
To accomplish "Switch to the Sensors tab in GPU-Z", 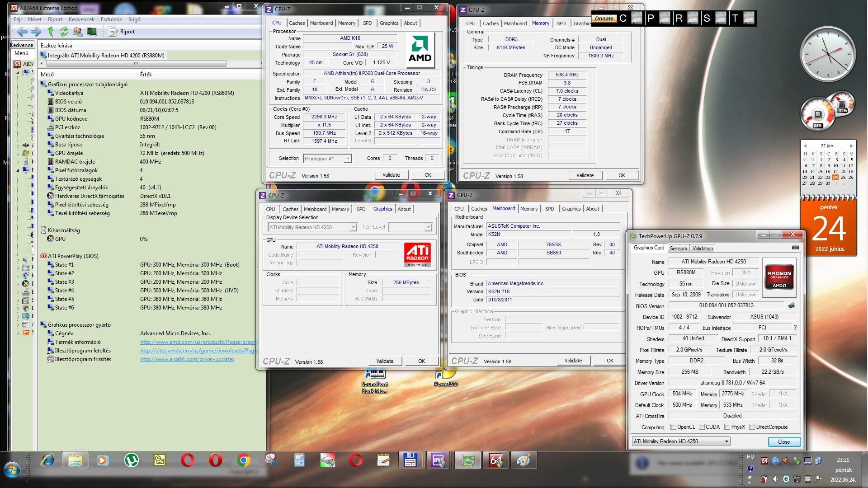I will (x=678, y=249).
